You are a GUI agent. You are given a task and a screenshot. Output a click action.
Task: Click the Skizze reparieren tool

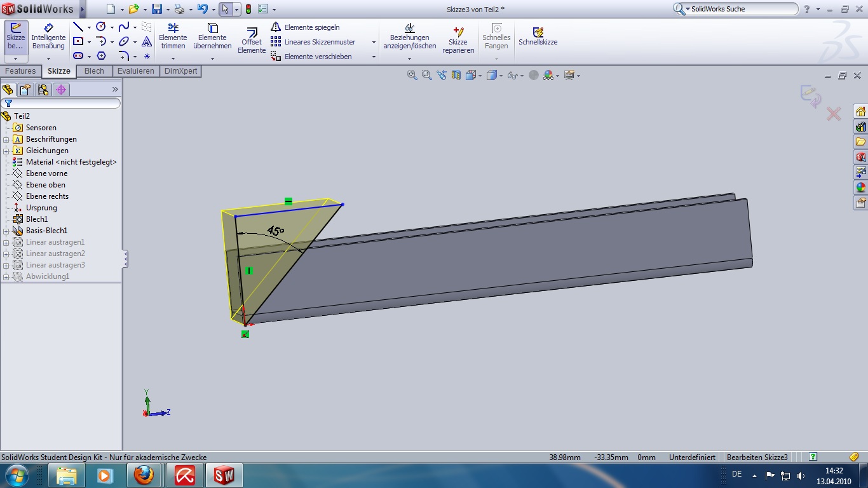(x=458, y=39)
